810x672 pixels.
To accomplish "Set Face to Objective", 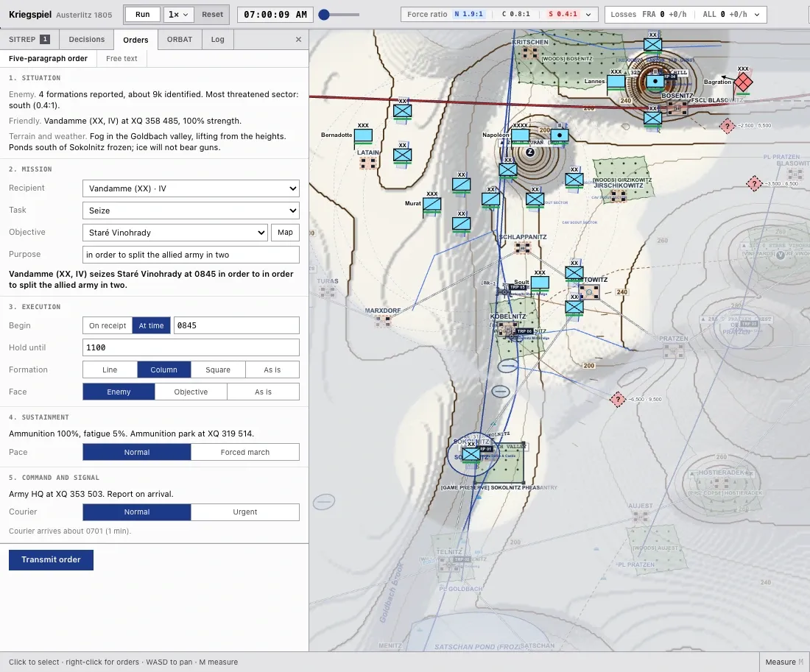I will [x=191, y=392].
